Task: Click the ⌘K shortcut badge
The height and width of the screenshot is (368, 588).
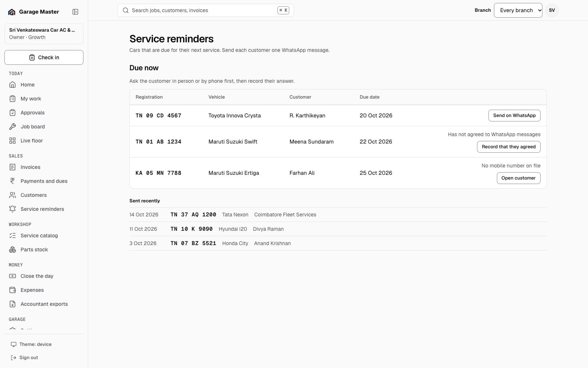Action: tap(283, 10)
